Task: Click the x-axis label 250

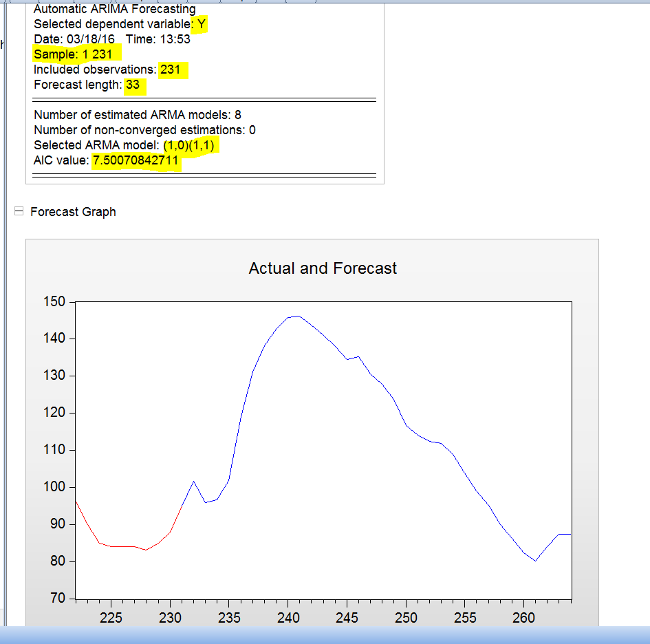Action: coord(406,618)
